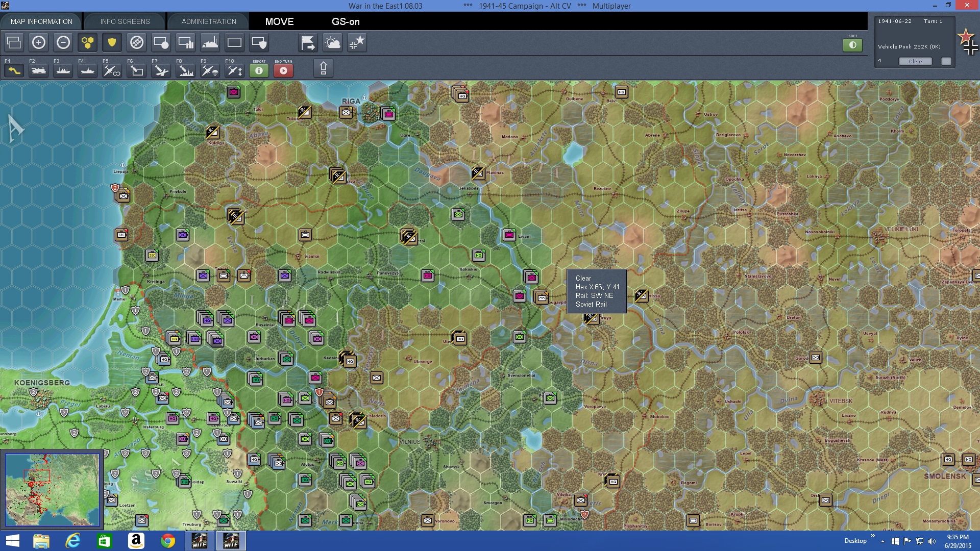Viewport: 980px width, 551px height.
Task: Open the green Report info button
Action: [x=259, y=71]
